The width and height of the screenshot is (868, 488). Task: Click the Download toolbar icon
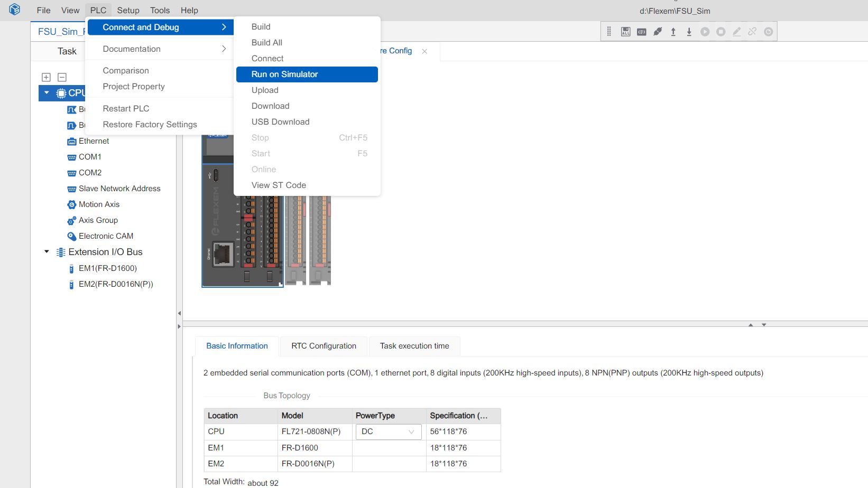coord(689,32)
